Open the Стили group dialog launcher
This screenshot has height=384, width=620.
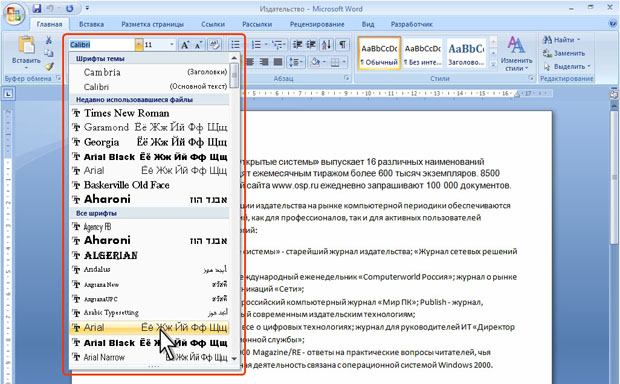(530, 78)
